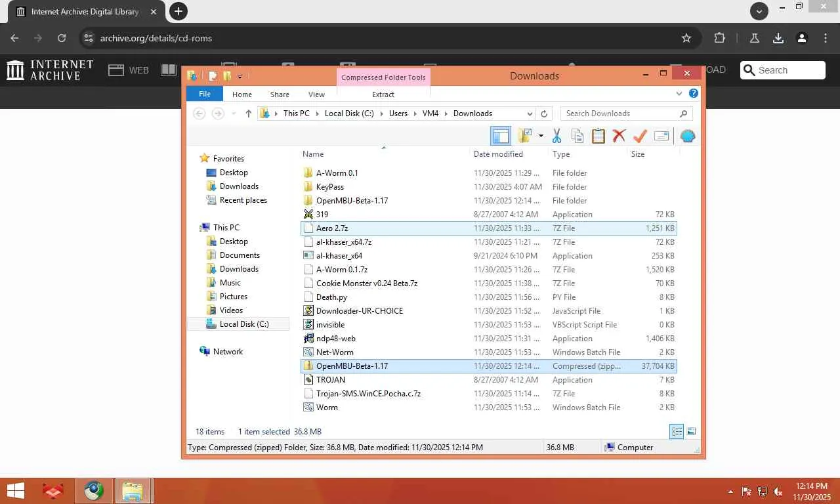
Task: Open the Customize Quick Access Toolbar dropdown
Action: click(240, 77)
